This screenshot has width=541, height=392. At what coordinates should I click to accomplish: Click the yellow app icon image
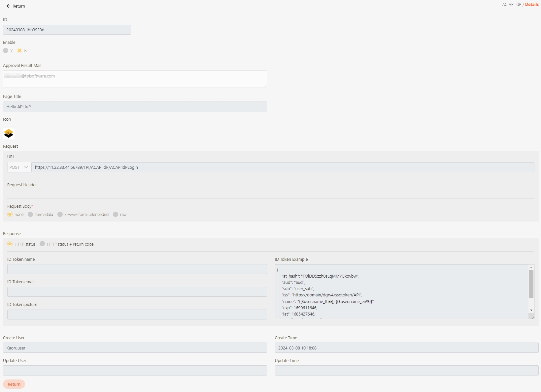tap(9, 134)
